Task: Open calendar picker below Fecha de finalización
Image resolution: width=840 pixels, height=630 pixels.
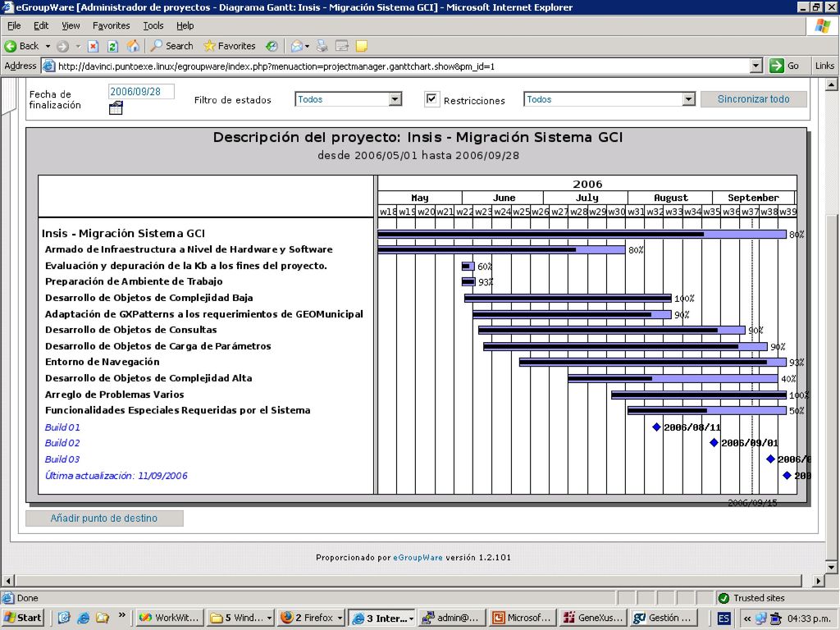Action: [116, 108]
